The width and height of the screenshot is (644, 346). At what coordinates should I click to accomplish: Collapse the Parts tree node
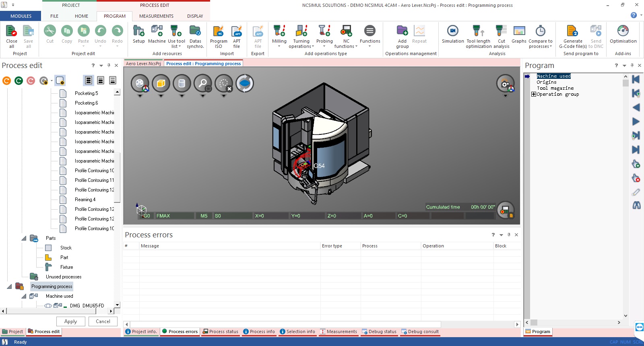click(24, 238)
